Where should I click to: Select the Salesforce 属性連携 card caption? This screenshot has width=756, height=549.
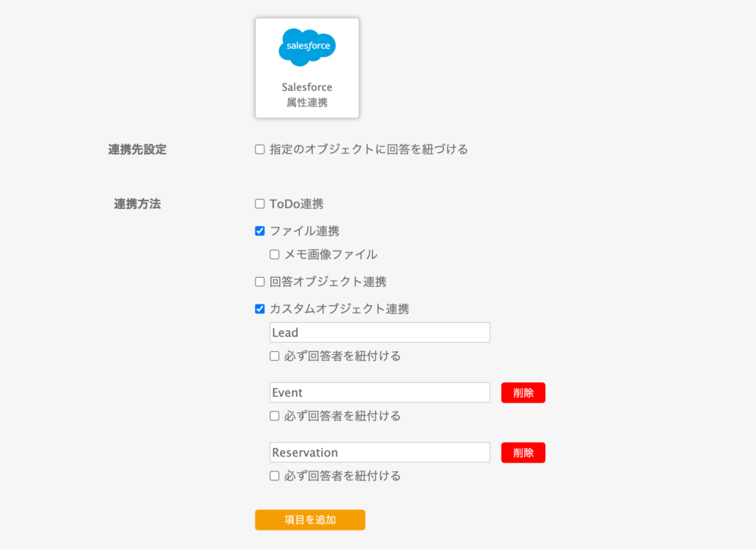(x=307, y=95)
